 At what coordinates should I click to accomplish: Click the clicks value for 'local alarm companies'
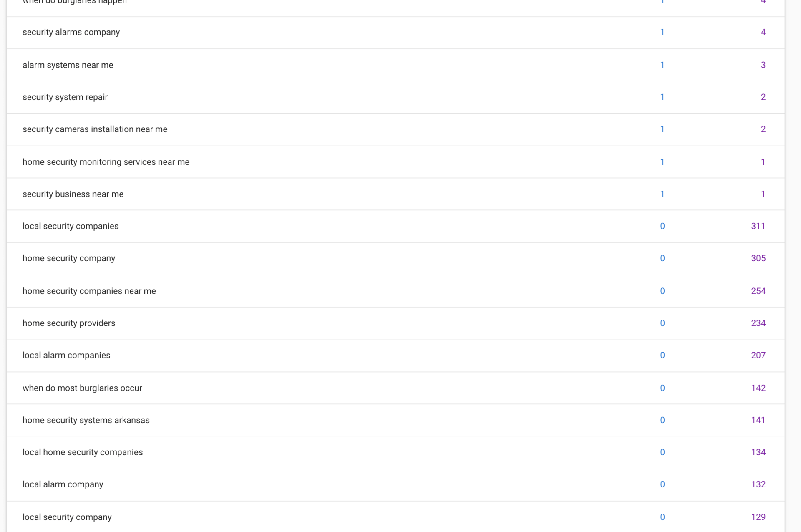(x=662, y=356)
